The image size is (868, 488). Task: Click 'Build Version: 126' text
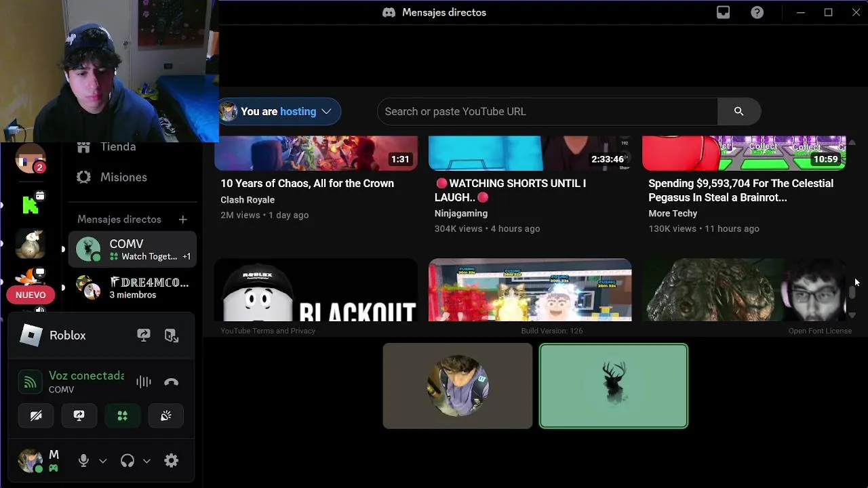(x=552, y=331)
